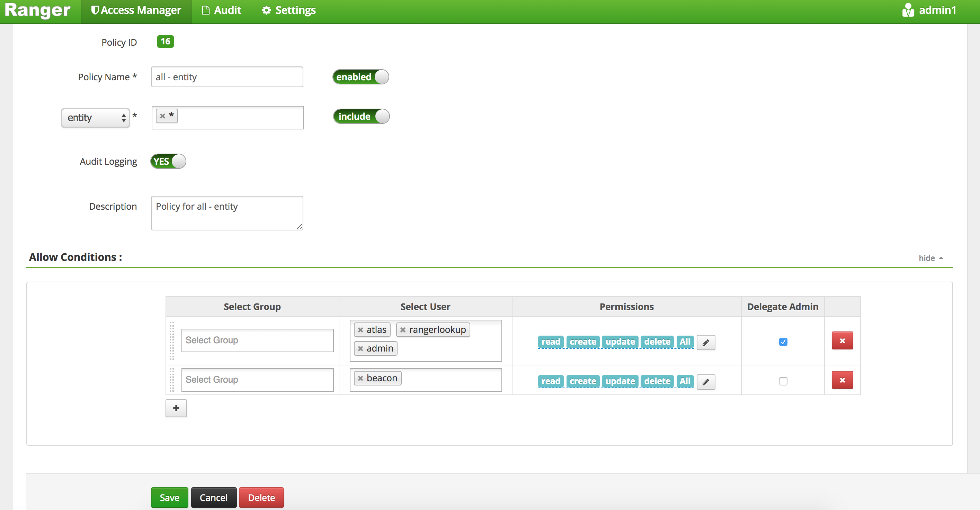Click the Ranger logo
Screen dimensions: 980x510
(37, 10)
